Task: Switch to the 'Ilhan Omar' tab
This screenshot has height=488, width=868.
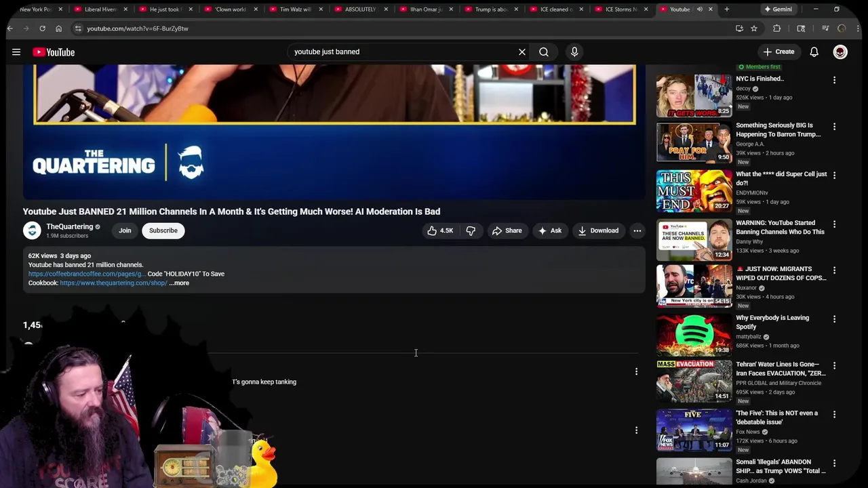Action: tap(422, 9)
